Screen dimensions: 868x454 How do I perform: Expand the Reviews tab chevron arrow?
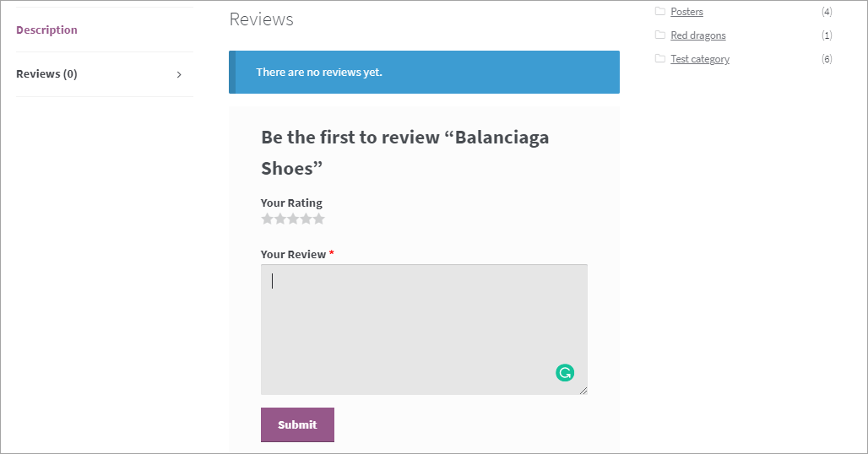click(179, 74)
